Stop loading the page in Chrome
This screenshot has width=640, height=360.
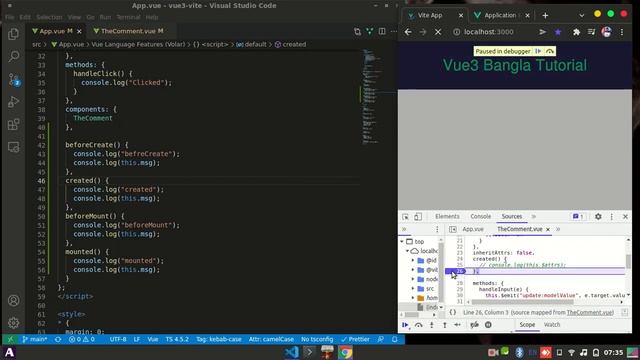(438, 32)
